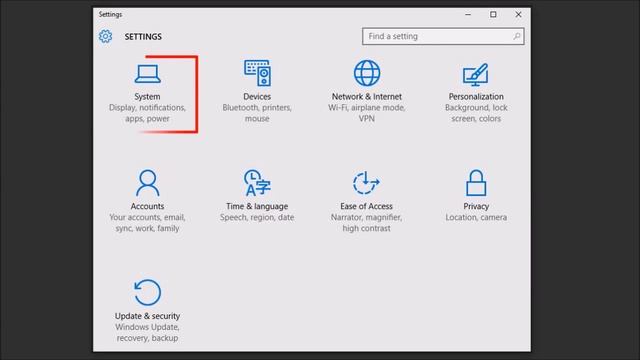This screenshot has width=640, height=360.
Task: Click 'Windows Update, recovery, backup' description
Action: pyautogui.click(x=147, y=332)
